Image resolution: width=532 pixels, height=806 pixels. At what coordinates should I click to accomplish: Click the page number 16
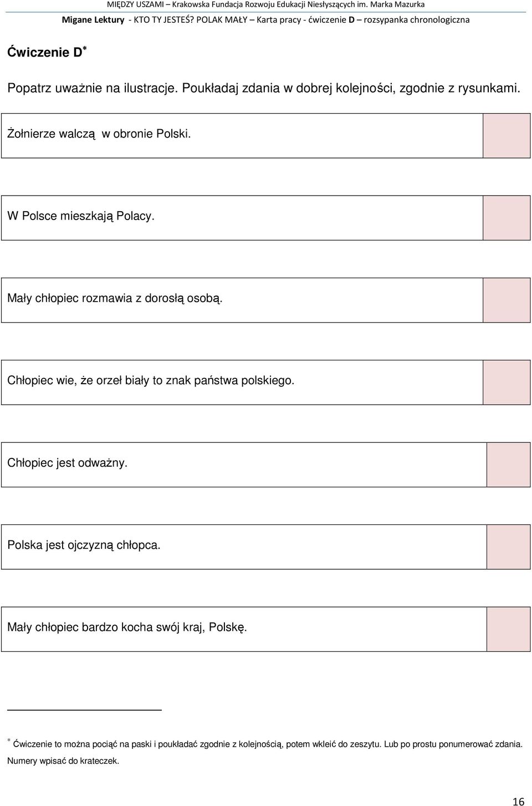[x=518, y=801]
